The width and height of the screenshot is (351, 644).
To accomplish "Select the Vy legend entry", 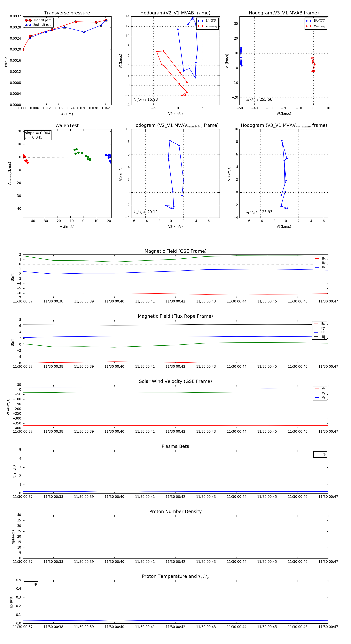I will tap(320, 393).
